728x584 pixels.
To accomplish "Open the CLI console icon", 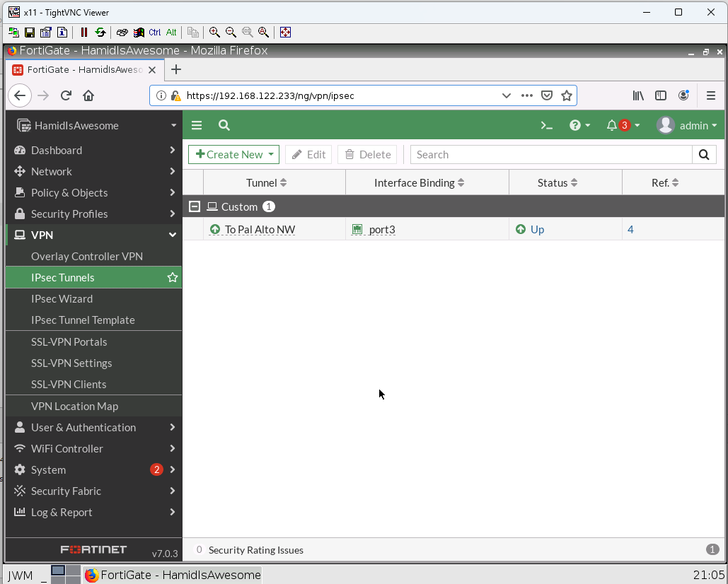I will [546, 125].
